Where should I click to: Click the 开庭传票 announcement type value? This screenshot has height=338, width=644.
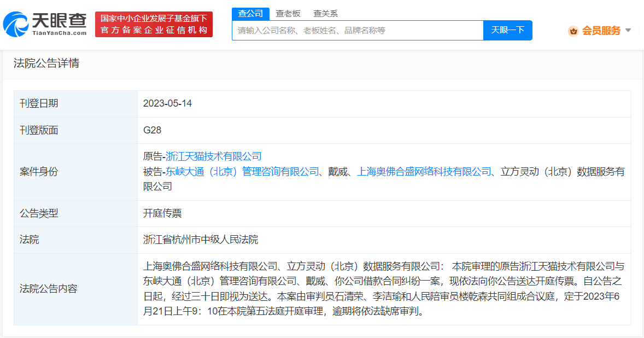pos(162,213)
